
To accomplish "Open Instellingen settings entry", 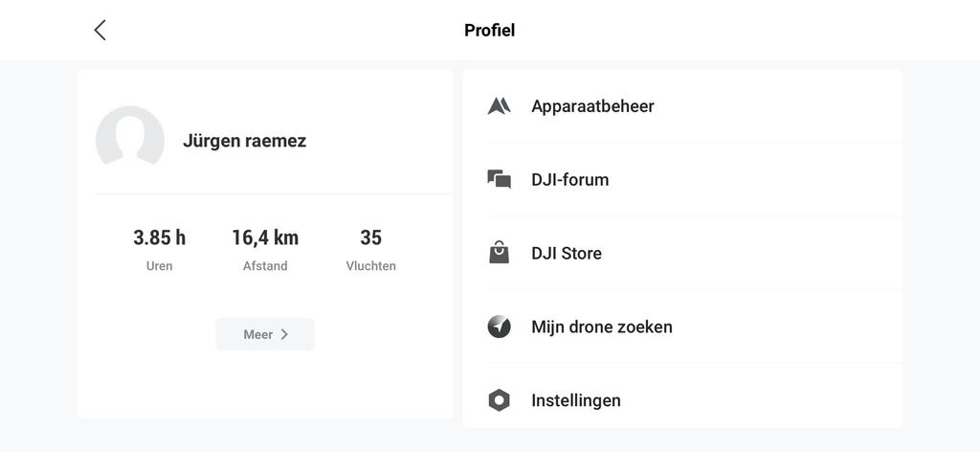I will click(x=576, y=400).
